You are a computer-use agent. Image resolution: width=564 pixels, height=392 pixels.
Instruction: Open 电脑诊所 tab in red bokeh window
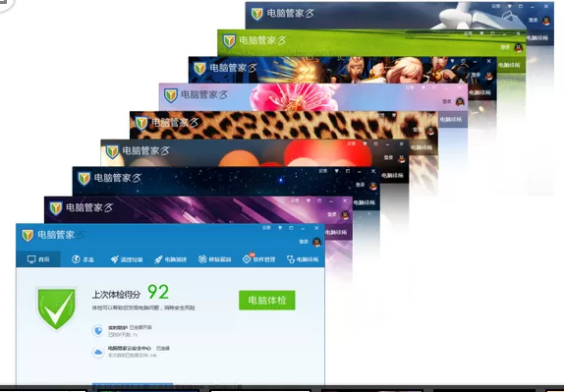pos(392,176)
